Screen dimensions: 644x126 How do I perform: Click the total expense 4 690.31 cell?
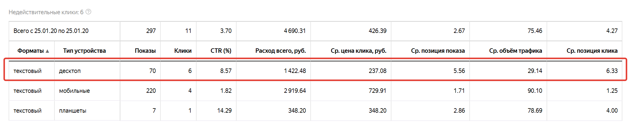tap(273, 31)
